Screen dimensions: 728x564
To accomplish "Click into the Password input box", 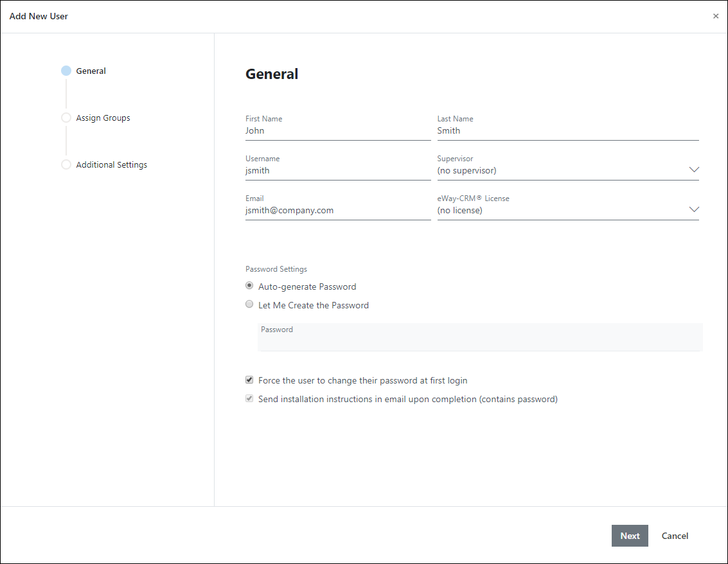I will [x=480, y=337].
